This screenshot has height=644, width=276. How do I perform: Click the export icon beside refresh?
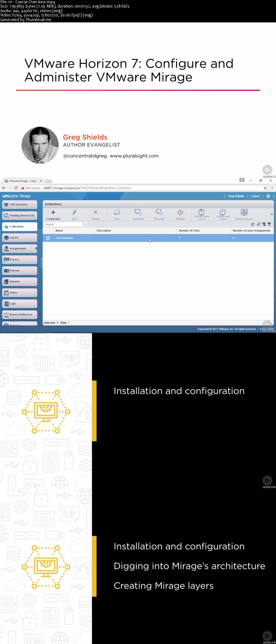tap(259, 224)
